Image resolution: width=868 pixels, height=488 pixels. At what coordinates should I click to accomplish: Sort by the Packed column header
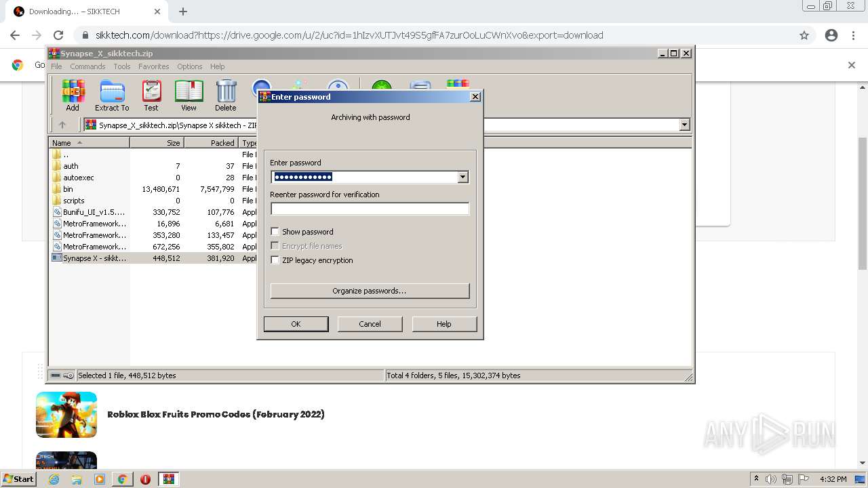coord(211,142)
